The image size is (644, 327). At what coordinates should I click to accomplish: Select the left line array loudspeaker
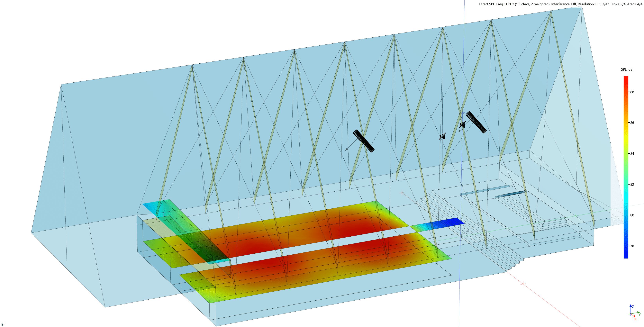(364, 141)
